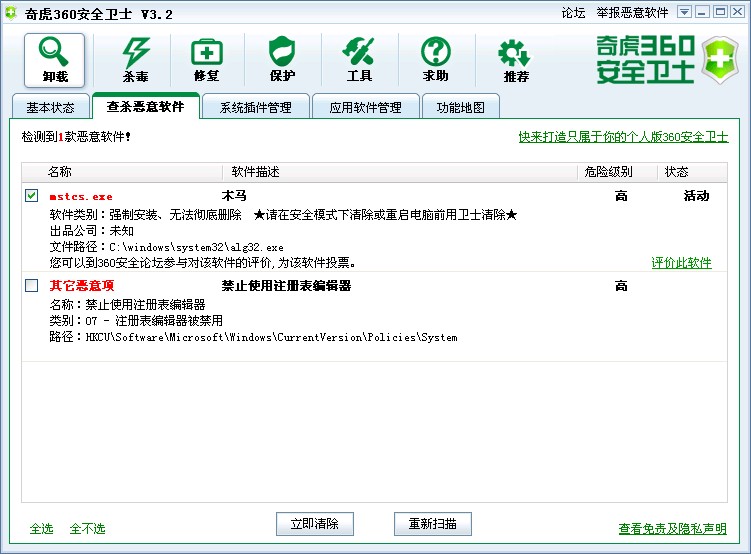
Task: Switch to the 系统插件管理 tab
Action: tap(255, 107)
